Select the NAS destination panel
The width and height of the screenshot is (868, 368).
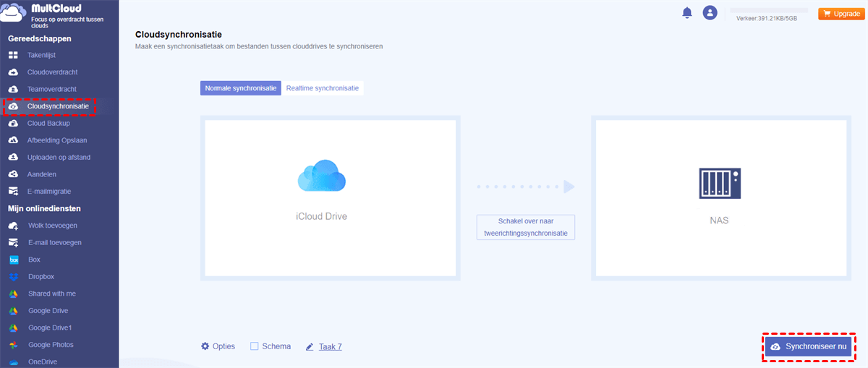pos(720,197)
